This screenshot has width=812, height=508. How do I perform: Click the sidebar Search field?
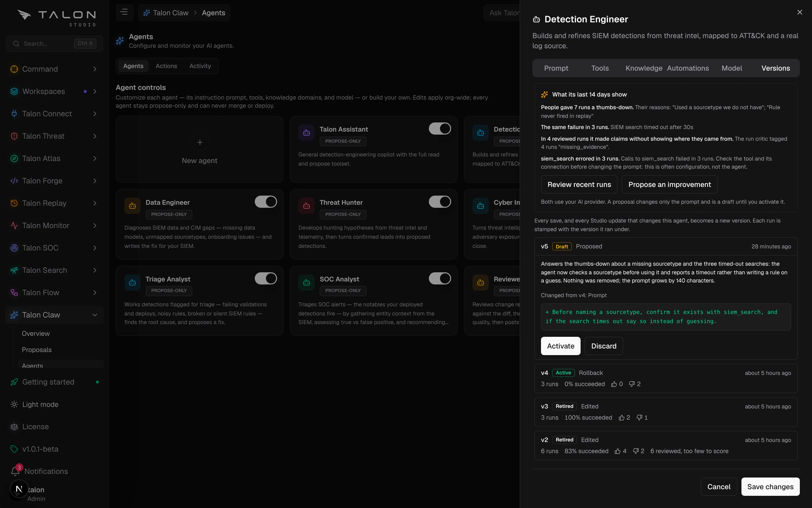click(x=54, y=44)
